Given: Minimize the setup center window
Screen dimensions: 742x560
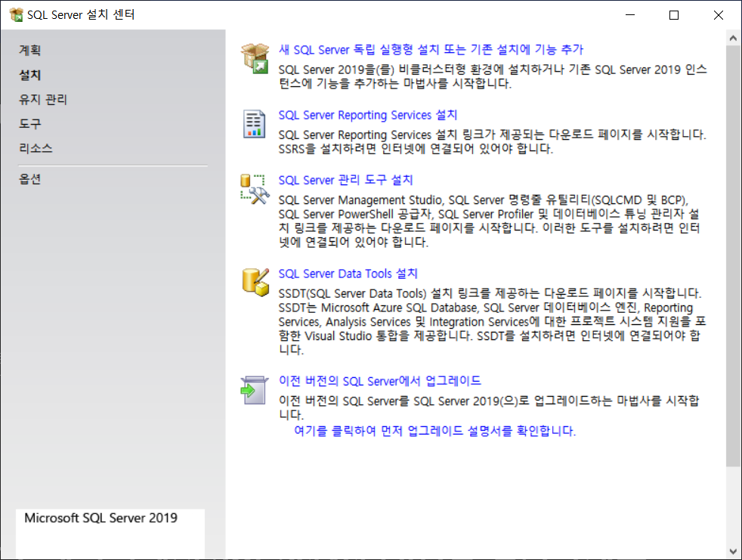Looking at the screenshot, I should point(630,15).
